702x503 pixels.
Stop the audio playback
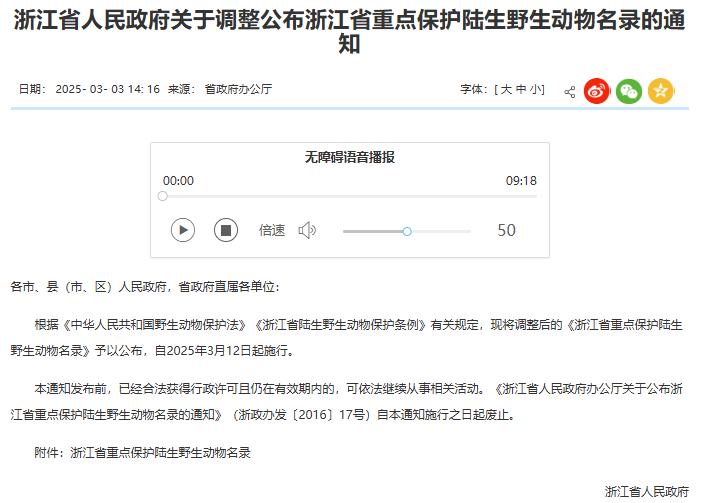[226, 230]
